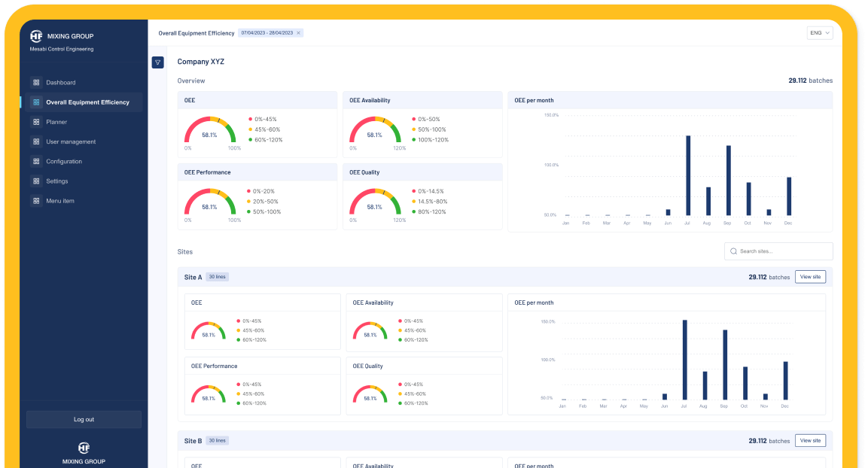The image size is (868, 468).
Task: Click the Company XYZ heading
Action: pos(201,62)
